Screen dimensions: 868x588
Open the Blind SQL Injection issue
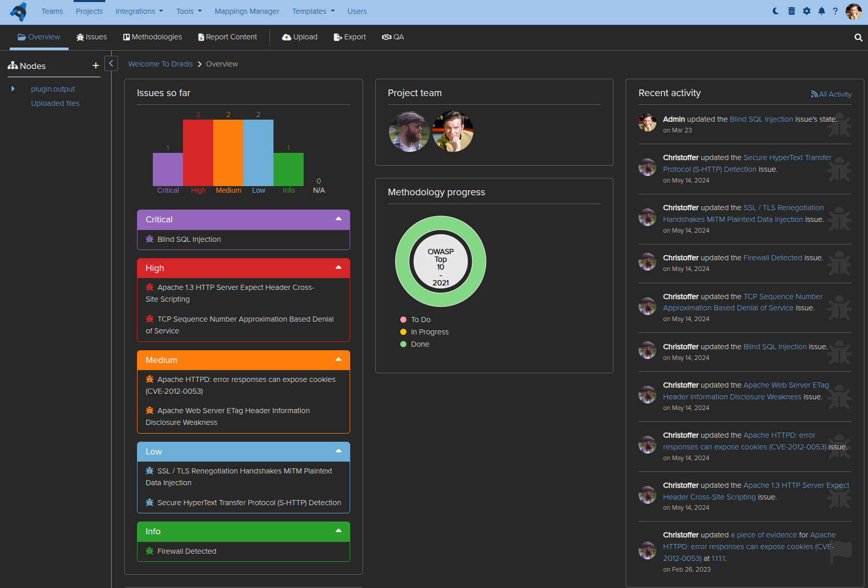pyautogui.click(x=189, y=239)
